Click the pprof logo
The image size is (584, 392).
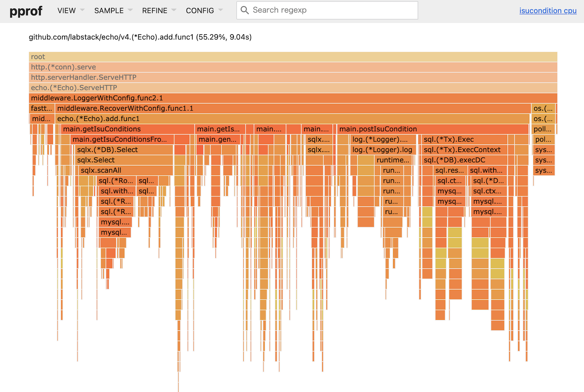26,11
